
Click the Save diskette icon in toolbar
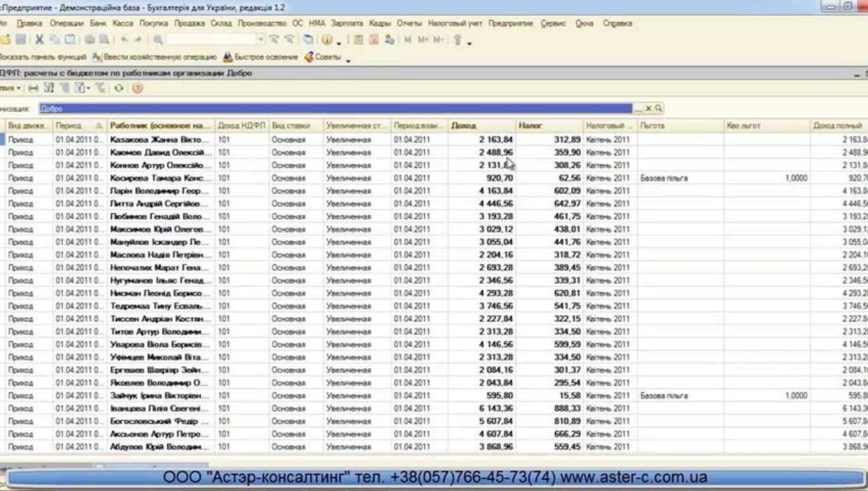coord(21,40)
